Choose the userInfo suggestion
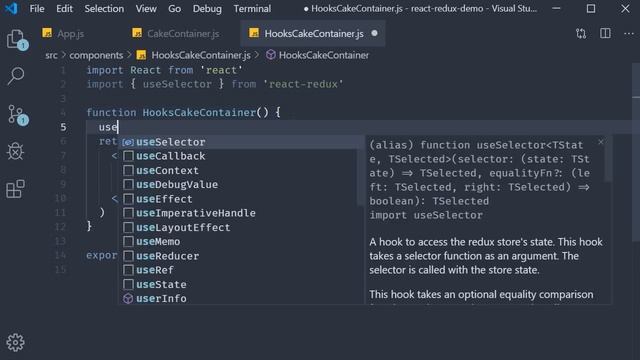640x360 pixels. [x=241, y=298]
